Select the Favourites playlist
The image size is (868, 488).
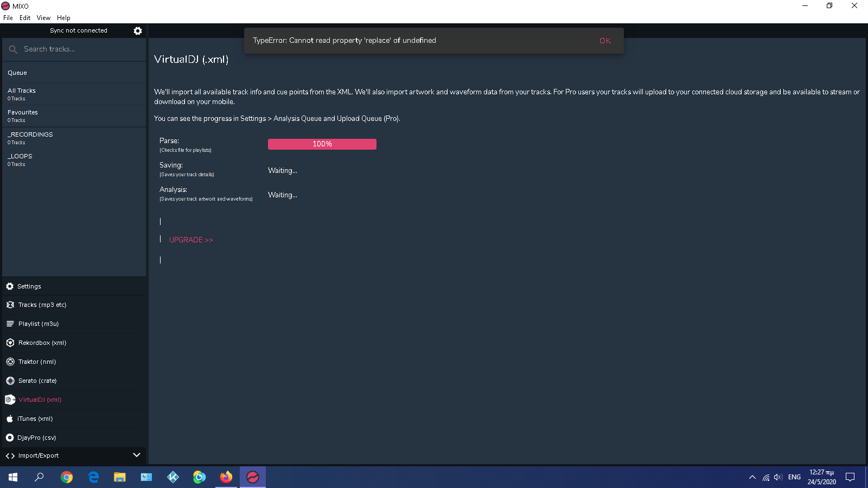[x=23, y=115]
